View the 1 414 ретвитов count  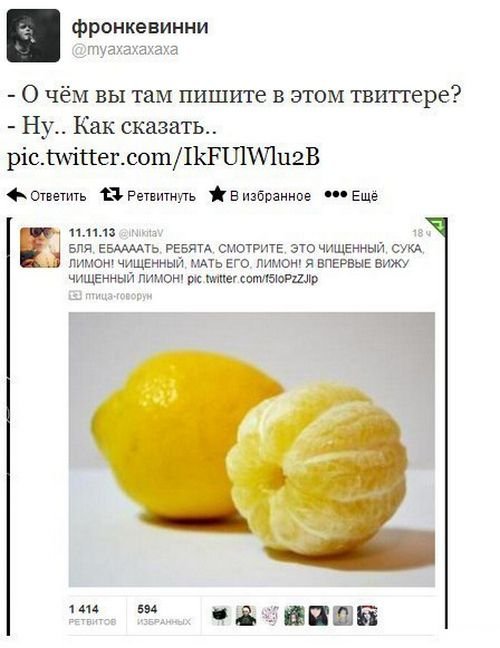click(x=93, y=615)
